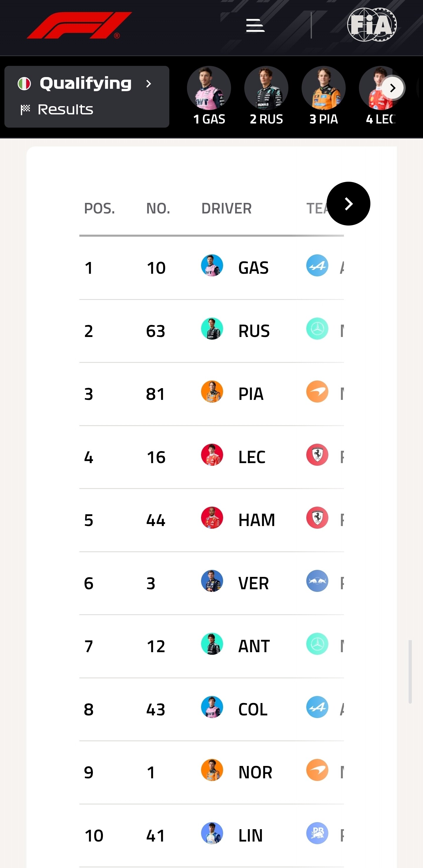This screenshot has width=423, height=868.
Task: Select the 1 GAS driver thumbnail
Action: pos(209,96)
